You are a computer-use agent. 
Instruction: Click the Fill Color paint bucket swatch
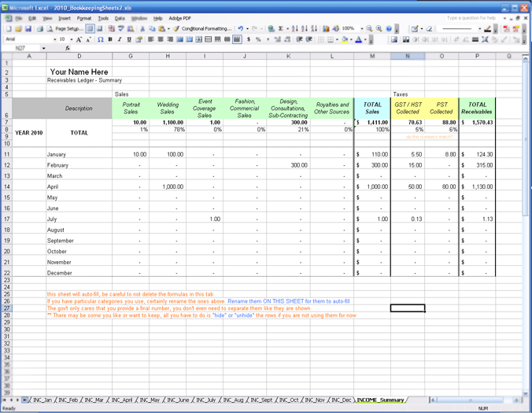tap(345, 39)
